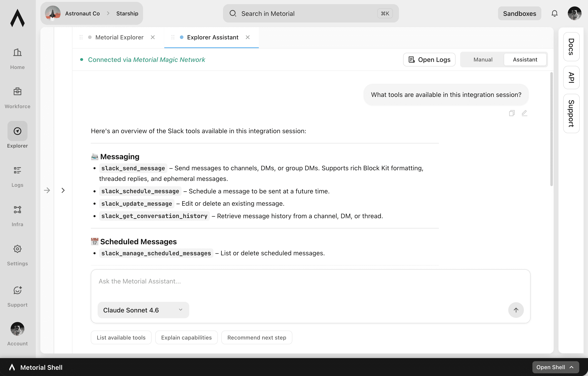588x376 pixels.
Task: Open the API side tab
Action: [x=571, y=78]
